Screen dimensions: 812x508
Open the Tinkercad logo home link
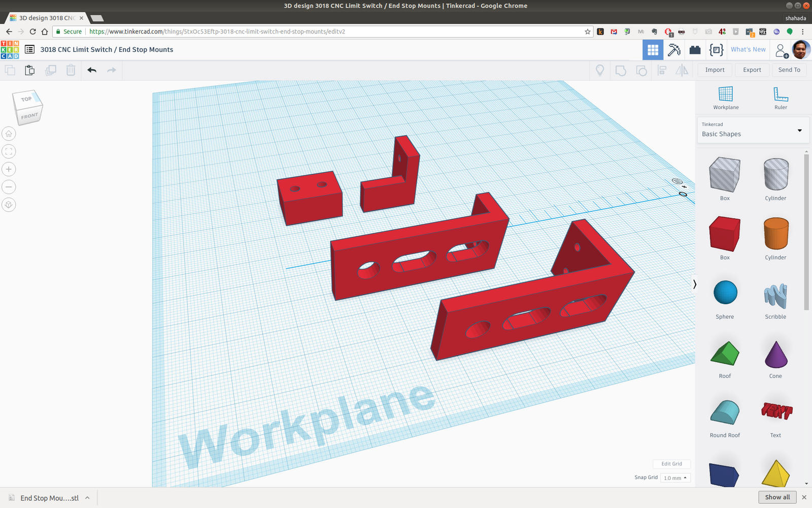[x=10, y=50]
